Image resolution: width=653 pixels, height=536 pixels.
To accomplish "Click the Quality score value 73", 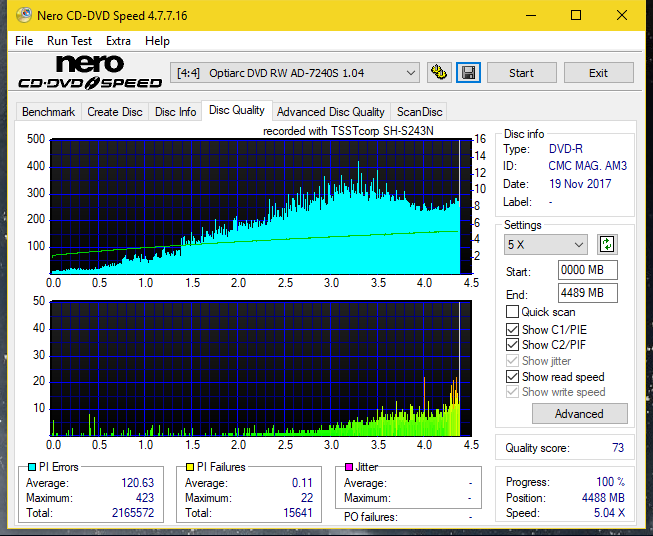I will (x=618, y=448).
